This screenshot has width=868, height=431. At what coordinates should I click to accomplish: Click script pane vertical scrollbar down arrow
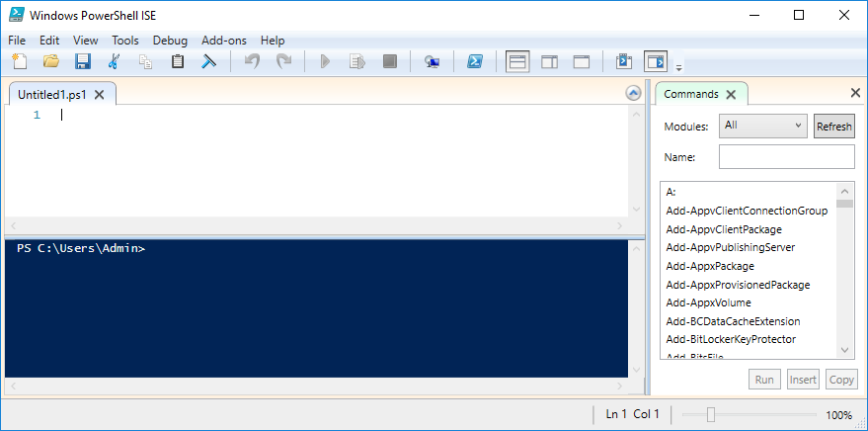(x=636, y=210)
